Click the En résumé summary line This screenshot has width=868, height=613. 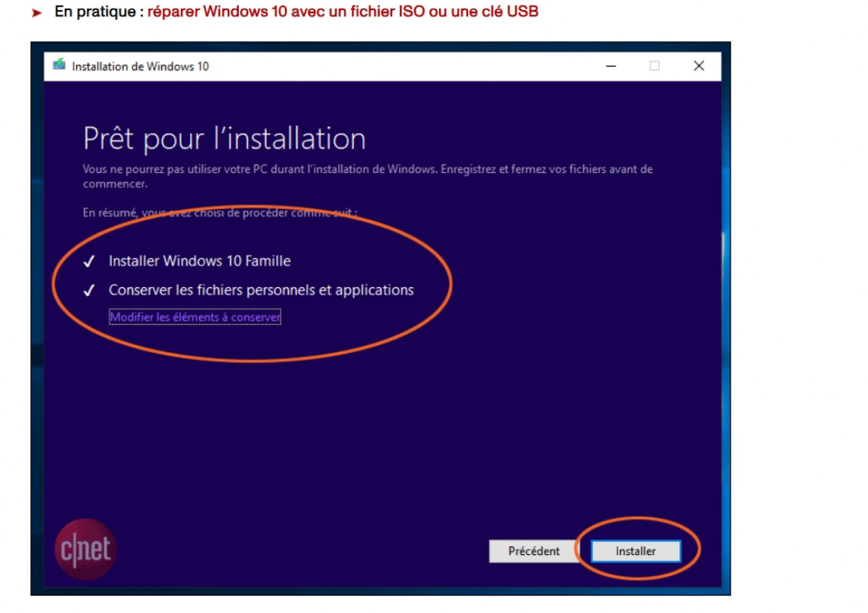pyautogui.click(x=220, y=213)
